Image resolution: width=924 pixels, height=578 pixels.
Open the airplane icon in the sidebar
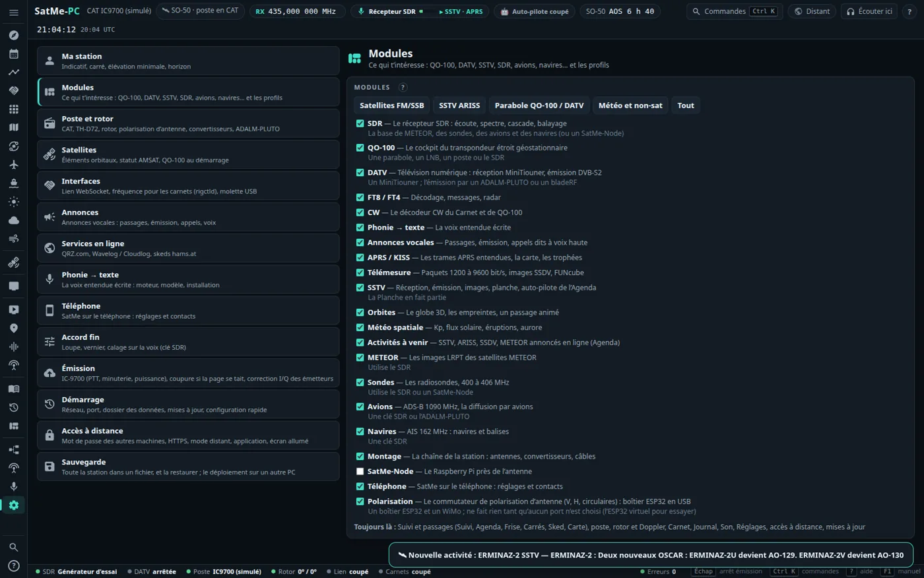click(x=13, y=164)
